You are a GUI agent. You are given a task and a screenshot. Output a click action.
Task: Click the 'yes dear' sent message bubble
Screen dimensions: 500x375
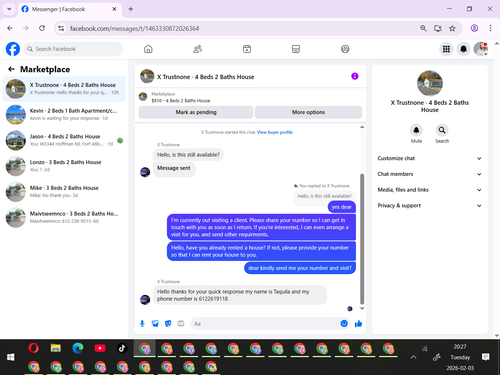[x=342, y=207]
